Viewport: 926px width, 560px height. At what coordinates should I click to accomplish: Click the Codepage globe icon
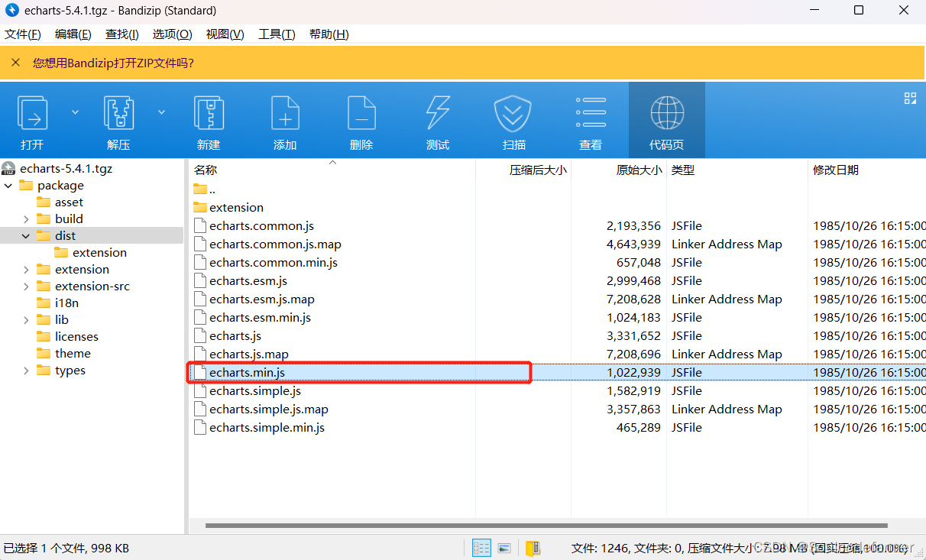click(x=667, y=113)
